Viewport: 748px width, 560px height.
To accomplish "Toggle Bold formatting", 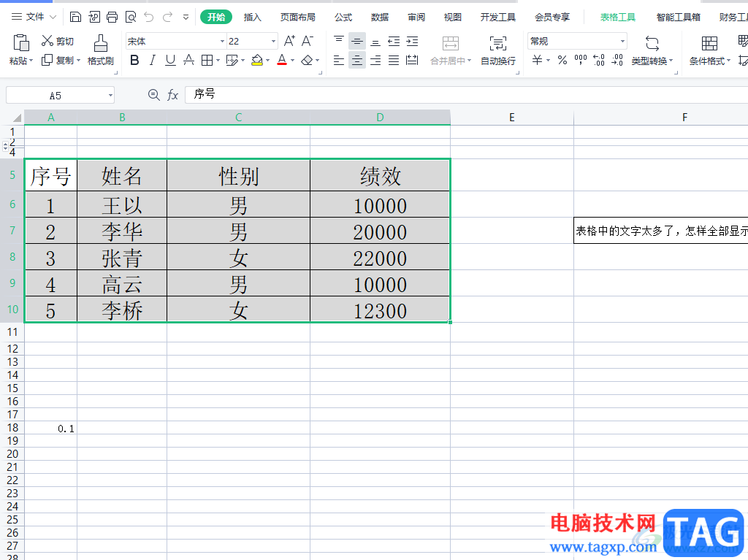I will [x=134, y=60].
